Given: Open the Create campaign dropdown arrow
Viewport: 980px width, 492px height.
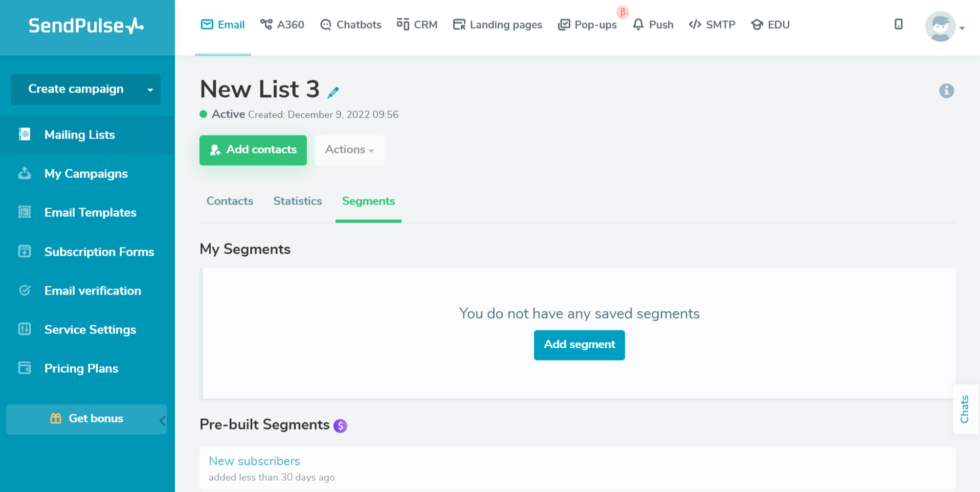Looking at the screenshot, I should pyautogui.click(x=150, y=89).
